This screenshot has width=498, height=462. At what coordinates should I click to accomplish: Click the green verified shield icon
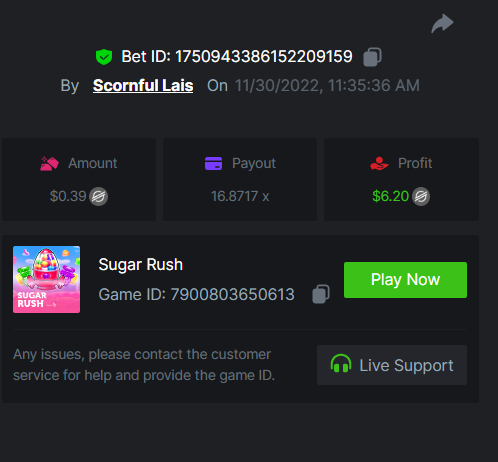click(104, 57)
